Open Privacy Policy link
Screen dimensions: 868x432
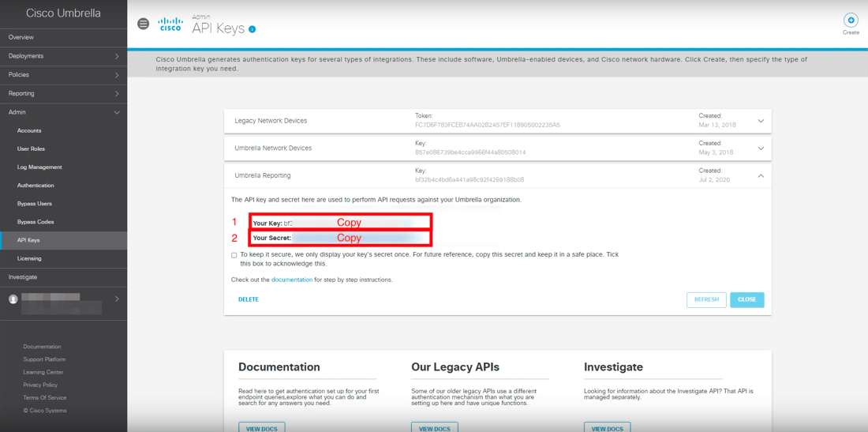coord(40,385)
